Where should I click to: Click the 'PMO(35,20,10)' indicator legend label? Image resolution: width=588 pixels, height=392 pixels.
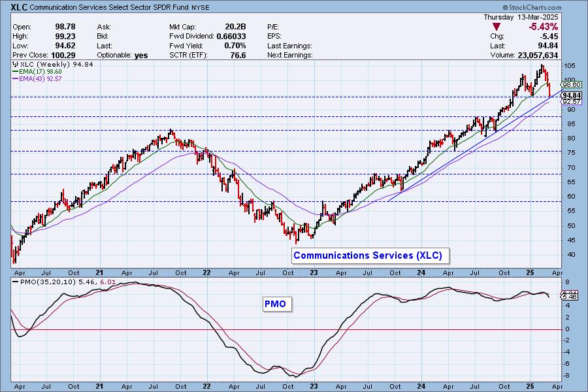point(48,282)
